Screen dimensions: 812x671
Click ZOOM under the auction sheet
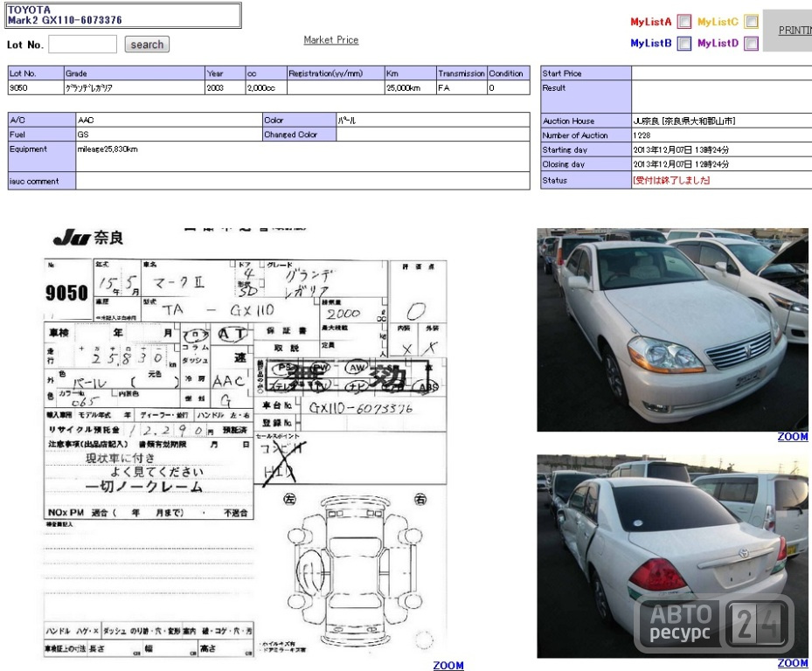pos(448,665)
